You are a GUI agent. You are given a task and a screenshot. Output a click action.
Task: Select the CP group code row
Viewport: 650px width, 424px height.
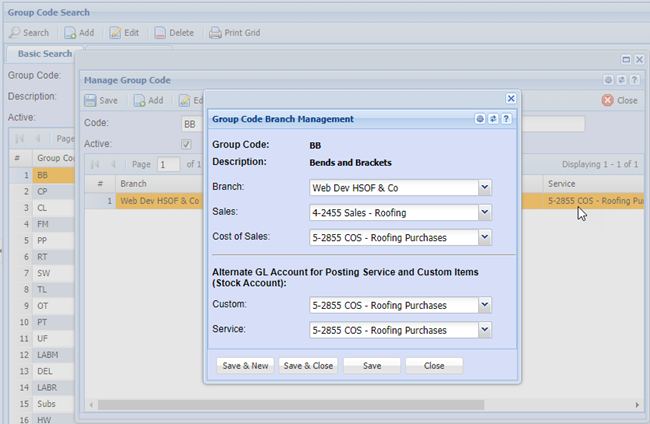[43, 190]
